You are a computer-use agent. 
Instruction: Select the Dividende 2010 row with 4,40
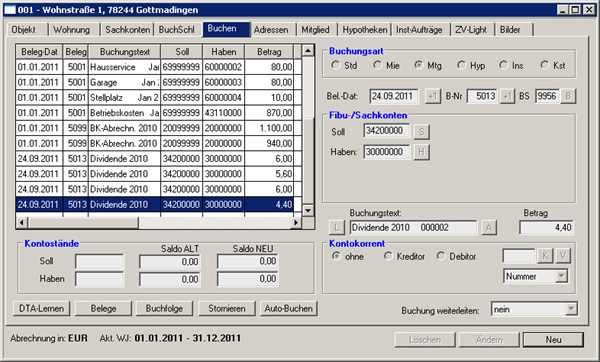tap(155, 204)
